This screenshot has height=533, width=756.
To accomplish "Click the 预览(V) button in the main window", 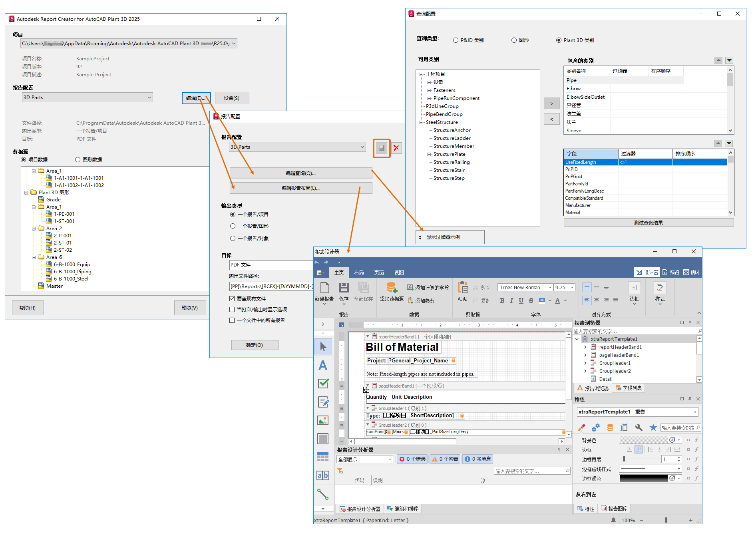I will (190, 308).
